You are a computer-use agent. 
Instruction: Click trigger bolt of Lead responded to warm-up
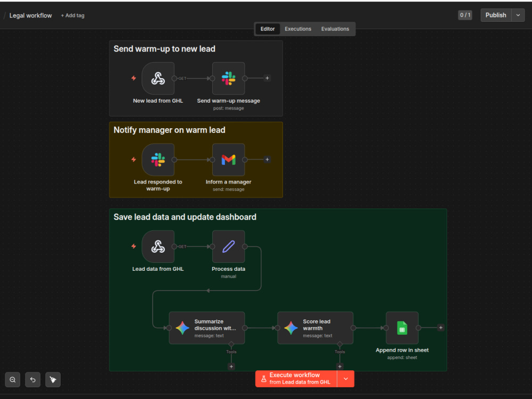pyautogui.click(x=134, y=160)
